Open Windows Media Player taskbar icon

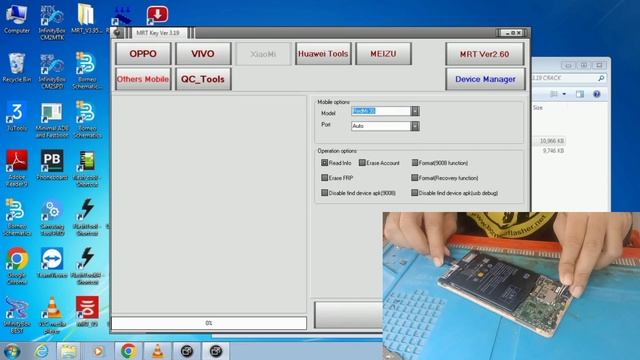click(98, 351)
